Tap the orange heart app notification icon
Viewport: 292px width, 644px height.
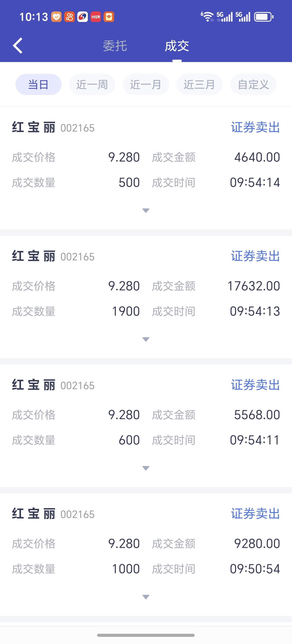coord(57,17)
